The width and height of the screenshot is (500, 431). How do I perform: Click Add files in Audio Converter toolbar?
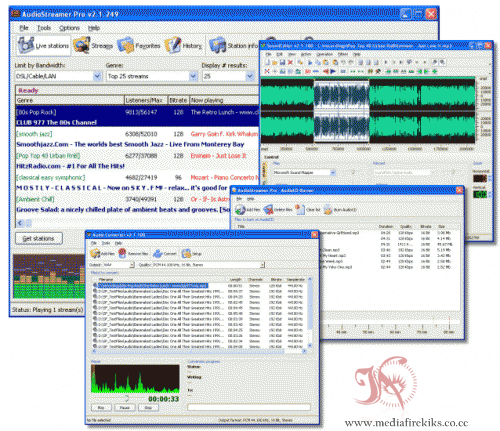pyautogui.click(x=102, y=254)
